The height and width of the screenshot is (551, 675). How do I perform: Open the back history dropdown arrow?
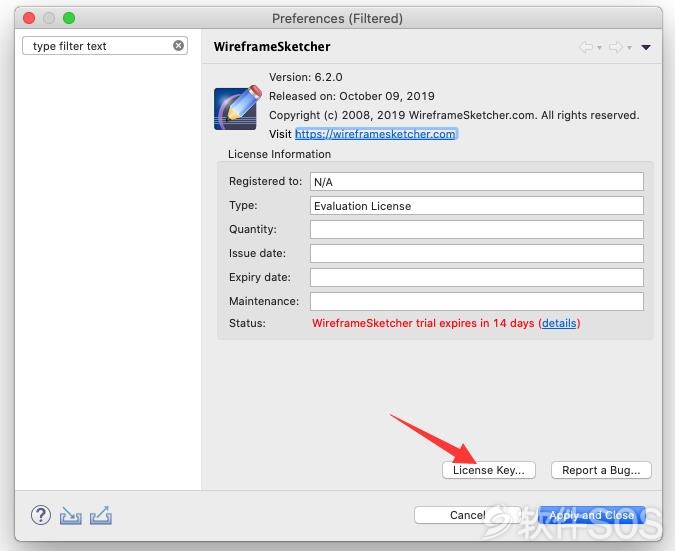(x=599, y=48)
